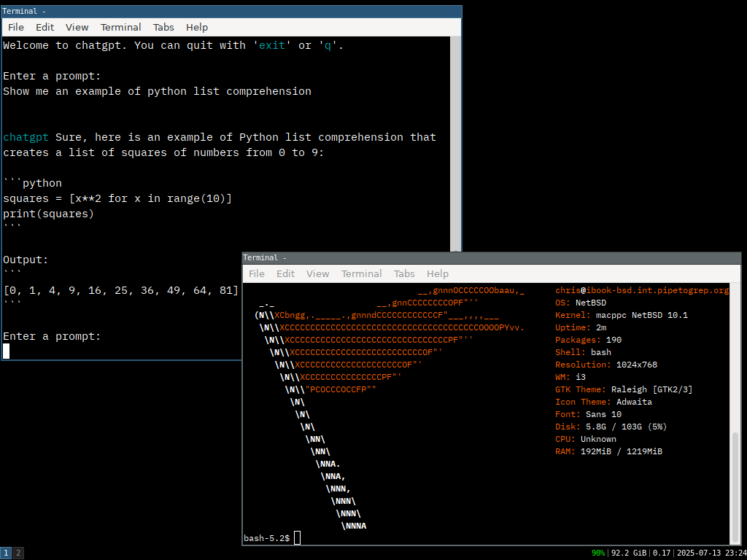Screen dimensions: 747x560
Task: Click the 'squares = [x**2 for x in range(10)]' line
Action: coord(117,198)
